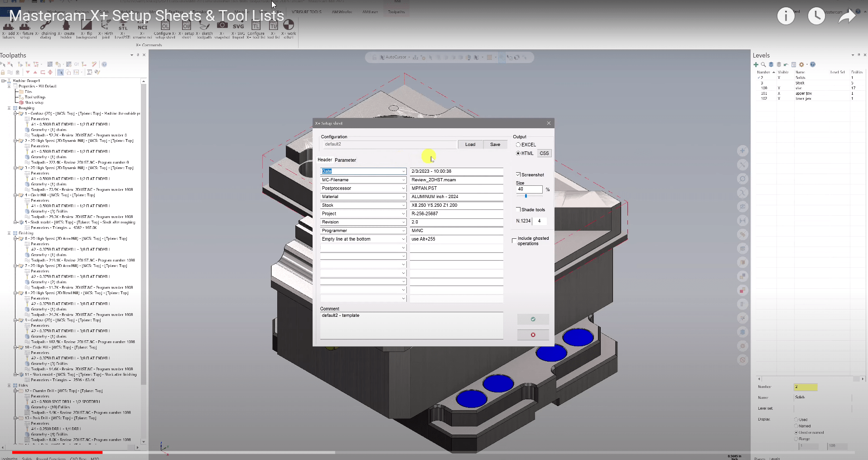Select the Header tab in setup sheet
Image resolution: width=868 pixels, height=460 pixels.
pos(325,160)
